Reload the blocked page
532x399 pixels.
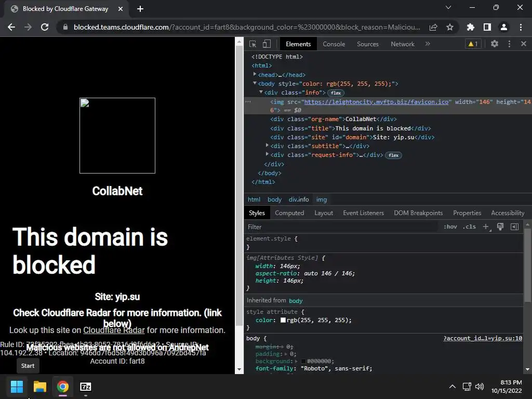pos(45,27)
